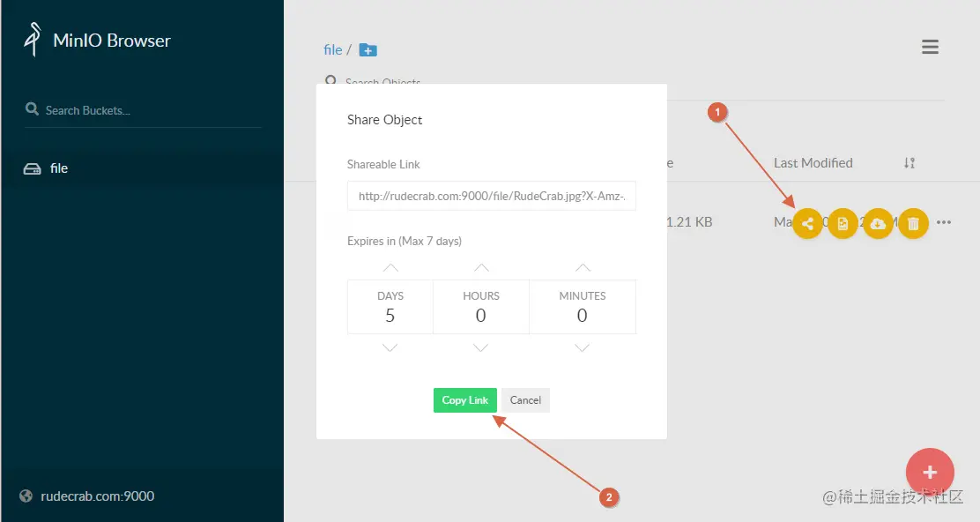Decrease the MINUTES value with the down arrow
This screenshot has width=980, height=522.
[582, 347]
